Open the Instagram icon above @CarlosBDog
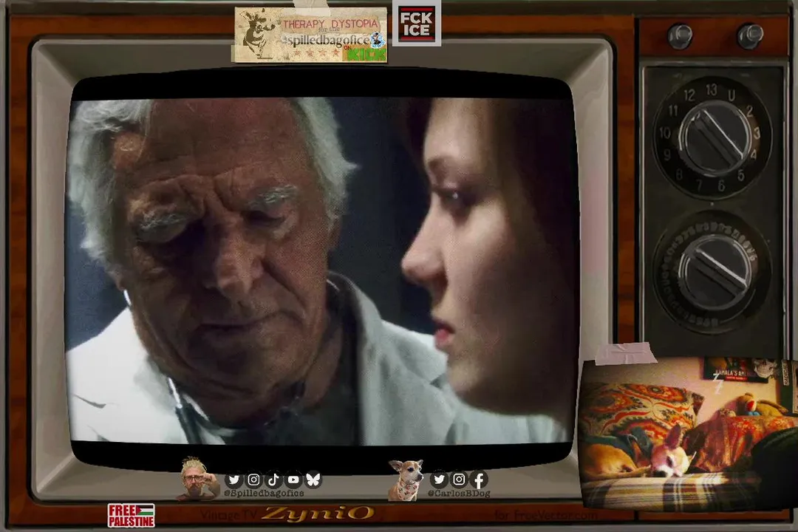Screen dimensions: 798x532 pyautogui.click(x=459, y=479)
